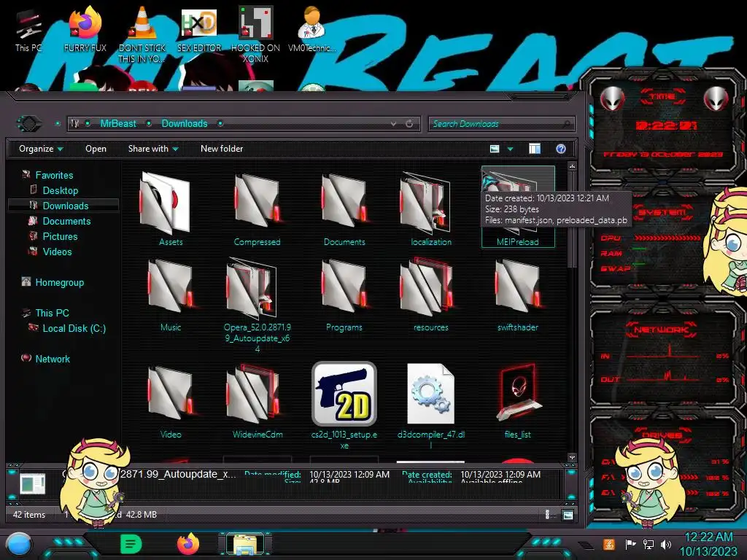The image size is (747, 560).
Task: Open Homegroup in the navigation pane
Action: pos(60,282)
